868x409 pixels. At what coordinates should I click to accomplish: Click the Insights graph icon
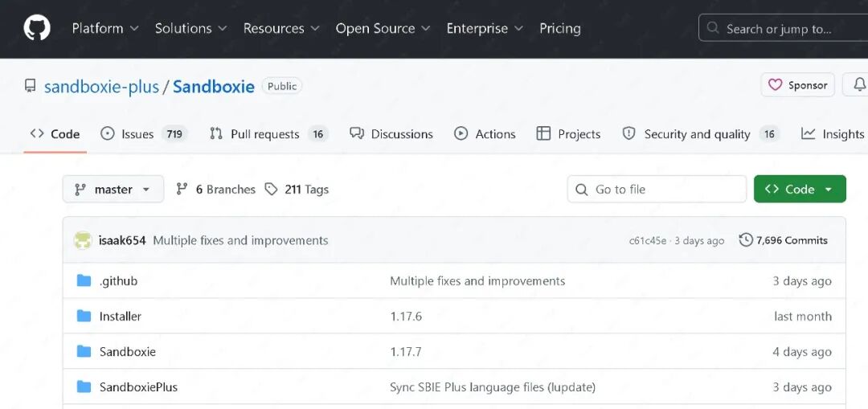tap(809, 134)
